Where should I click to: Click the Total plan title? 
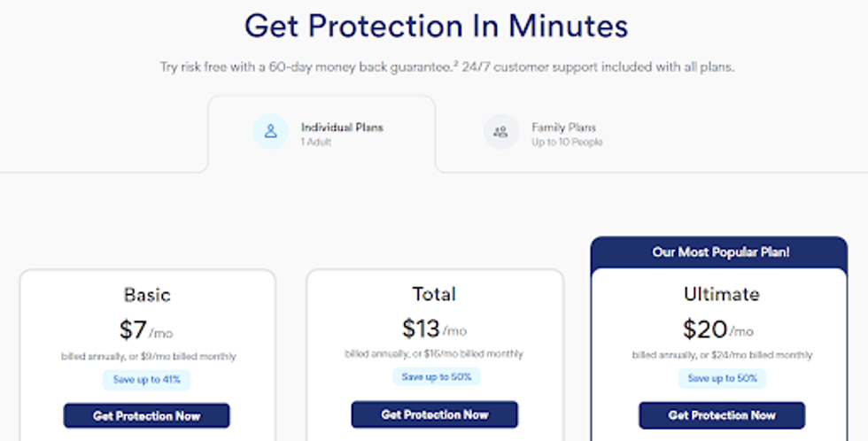434,293
